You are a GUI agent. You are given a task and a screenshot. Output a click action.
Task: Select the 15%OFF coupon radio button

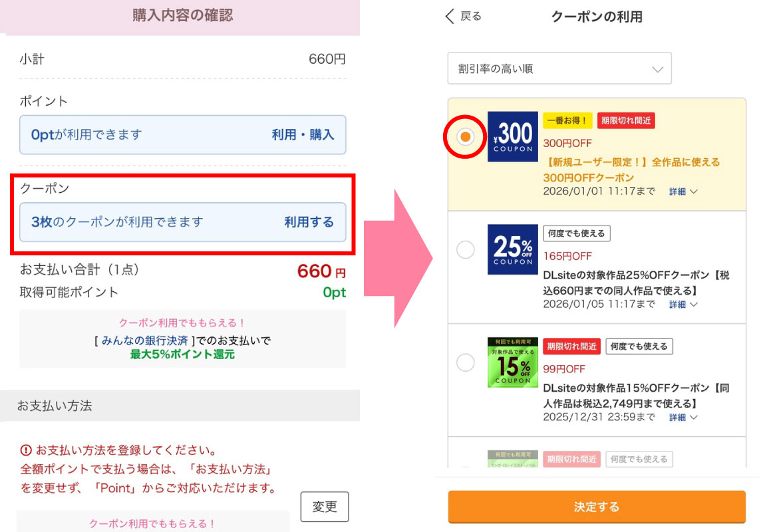(x=466, y=362)
